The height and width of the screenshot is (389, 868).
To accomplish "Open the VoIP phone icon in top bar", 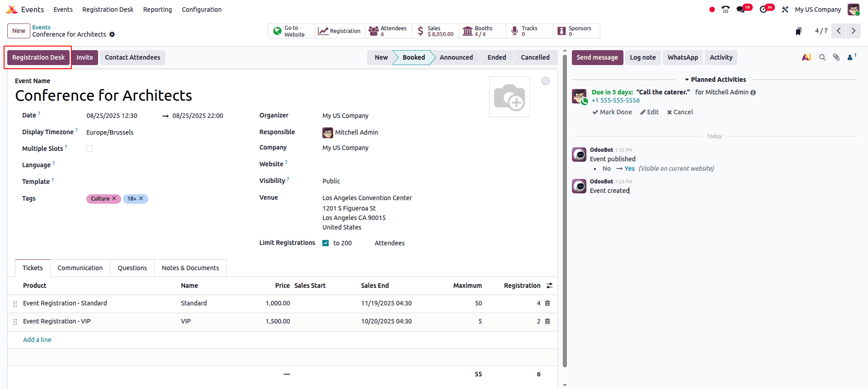I will coord(726,9).
